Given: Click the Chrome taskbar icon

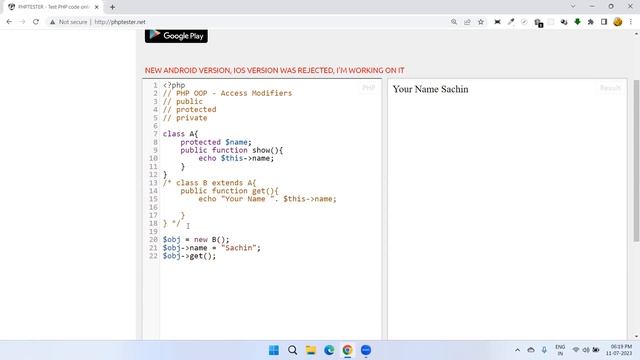Looking at the screenshot, I should (x=347, y=350).
